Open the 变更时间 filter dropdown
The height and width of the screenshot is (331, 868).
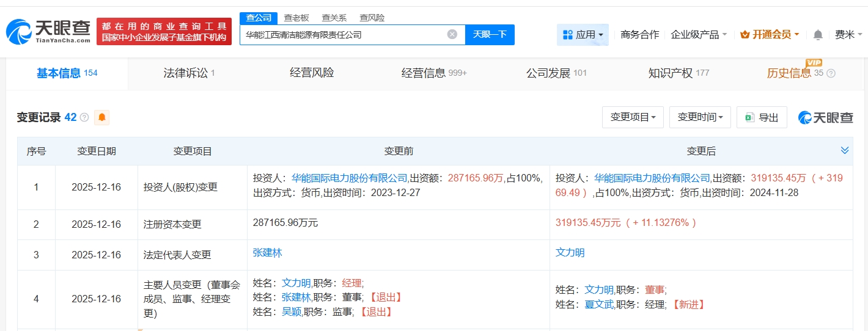pos(700,117)
